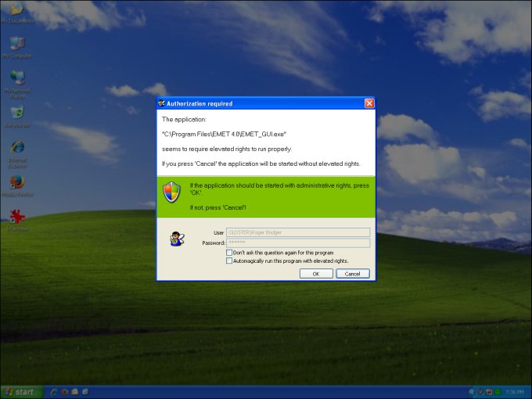
Task: Click the security shield icon in green banner
Action: pos(171,192)
